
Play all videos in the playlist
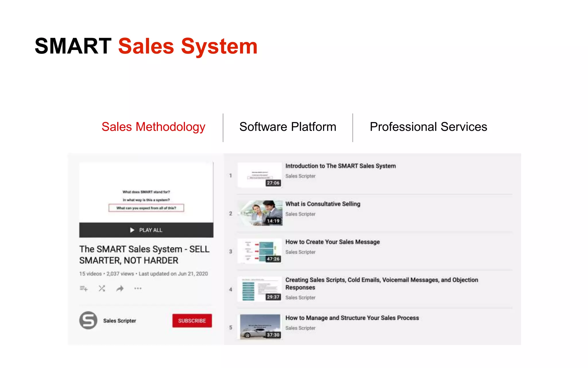[146, 230]
